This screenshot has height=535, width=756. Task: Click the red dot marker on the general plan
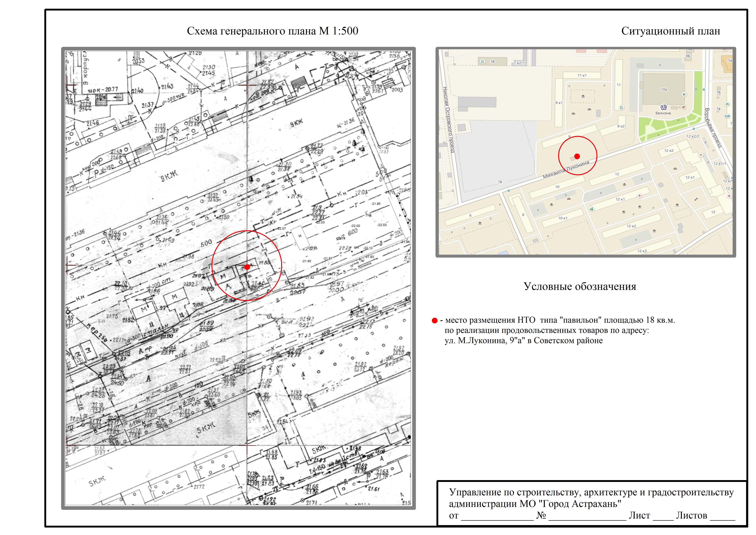tap(247, 267)
